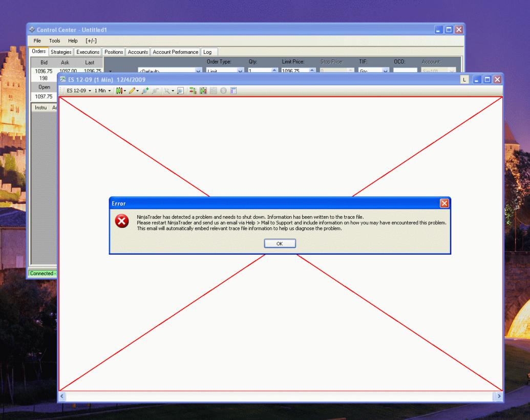Click the indicators icon in chart toolbar
The height and width of the screenshot is (420, 530).
coord(203,91)
